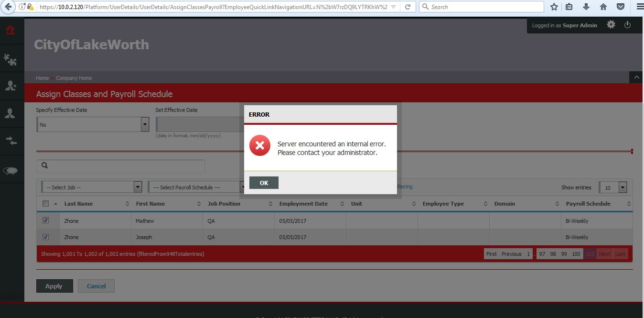Click the power logout icon
644x318 pixels.
(628, 25)
